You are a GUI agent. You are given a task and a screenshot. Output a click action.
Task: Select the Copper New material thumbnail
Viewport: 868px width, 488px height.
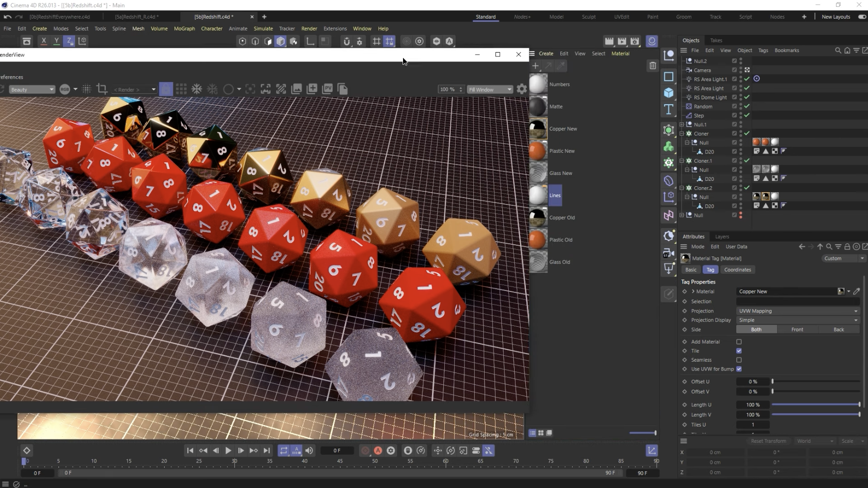(x=538, y=129)
